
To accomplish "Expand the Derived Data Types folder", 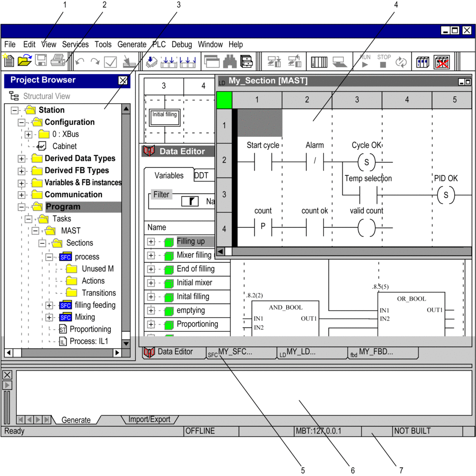I will point(21,159).
